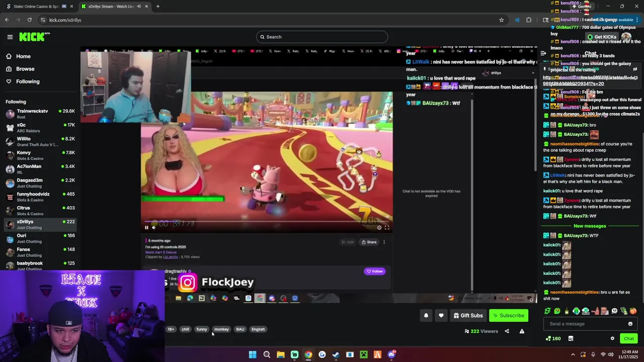Show hidden system tray icons

[573, 354]
